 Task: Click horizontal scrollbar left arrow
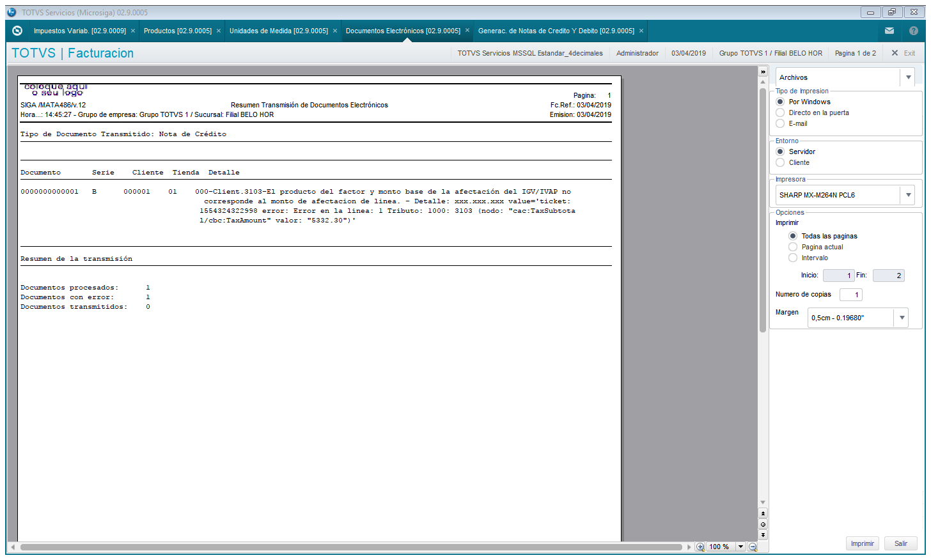click(14, 547)
